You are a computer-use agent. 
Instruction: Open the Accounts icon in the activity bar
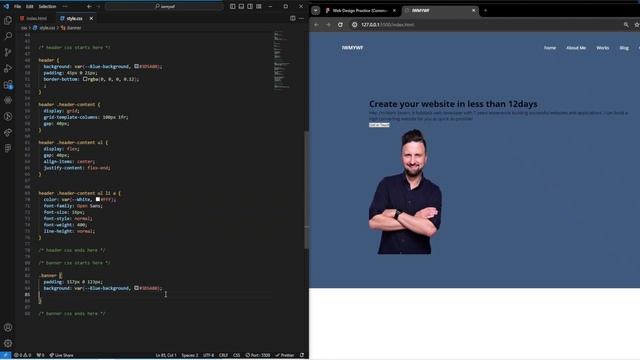tap(8, 327)
